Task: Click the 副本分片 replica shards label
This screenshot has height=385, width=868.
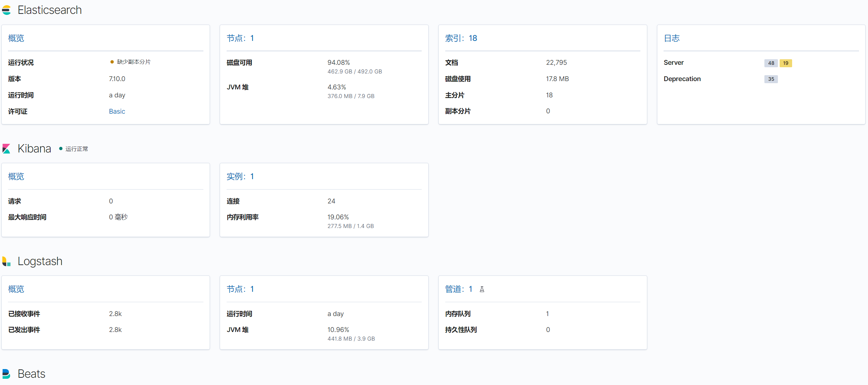Action: click(x=458, y=111)
